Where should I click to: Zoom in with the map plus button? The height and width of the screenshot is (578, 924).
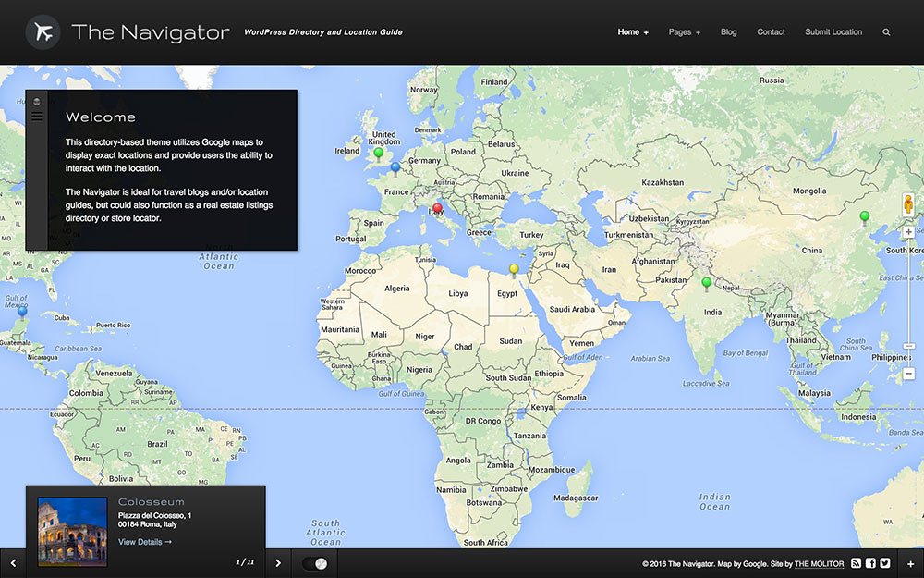(x=908, y=232)
